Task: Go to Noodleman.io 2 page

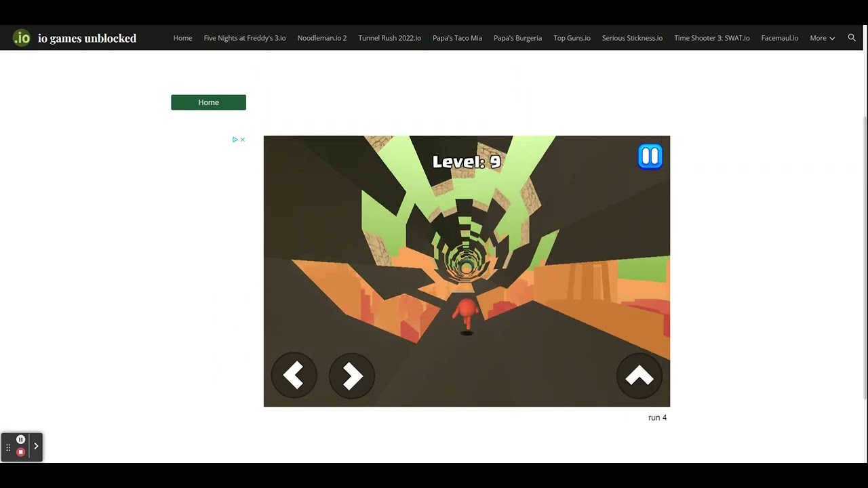Action: (322, 38)
